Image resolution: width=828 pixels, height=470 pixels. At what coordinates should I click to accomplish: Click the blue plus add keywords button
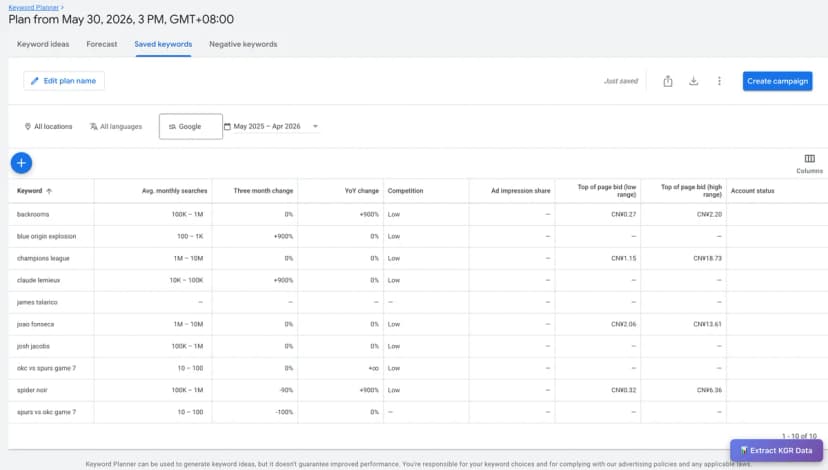click(21, 163)
